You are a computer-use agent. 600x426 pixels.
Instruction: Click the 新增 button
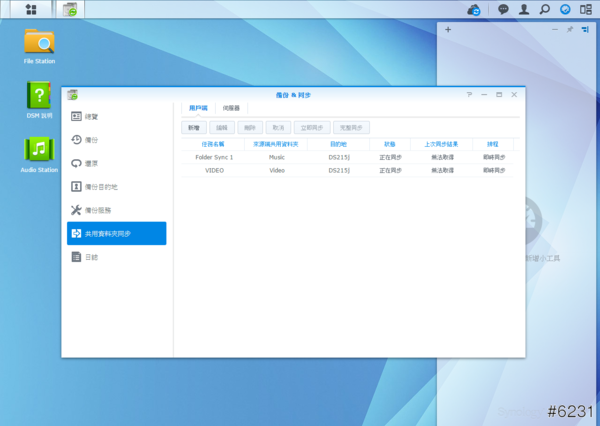tap(193, 128)
